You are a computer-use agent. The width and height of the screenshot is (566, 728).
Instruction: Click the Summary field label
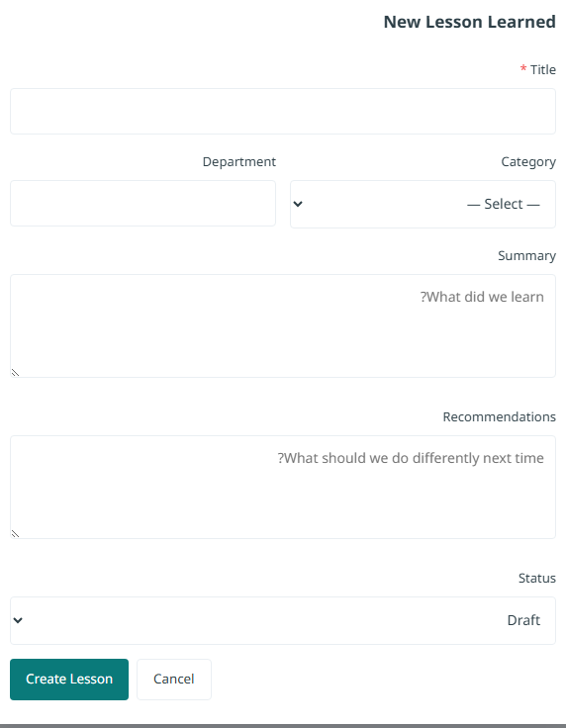pyautogui.click(x=526, y=256)
